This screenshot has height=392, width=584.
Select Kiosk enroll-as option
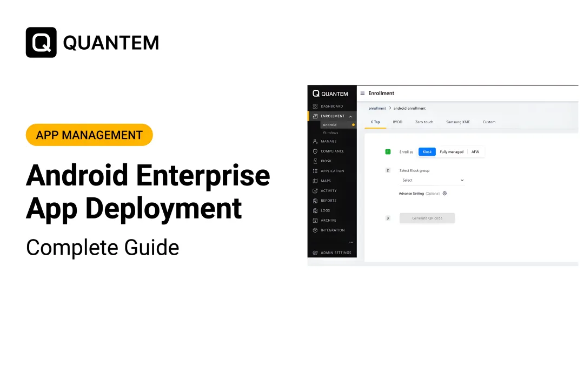[x=427, y=151]
